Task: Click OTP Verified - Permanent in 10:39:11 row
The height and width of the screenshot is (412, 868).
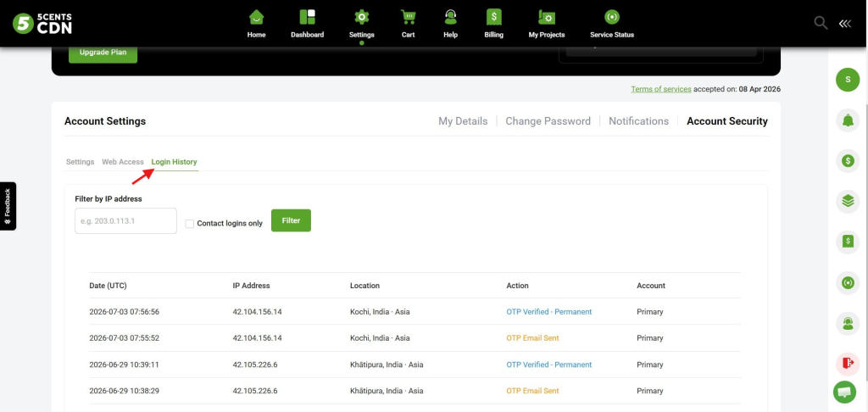Action: pyautogui.click(x=549, y=365)
